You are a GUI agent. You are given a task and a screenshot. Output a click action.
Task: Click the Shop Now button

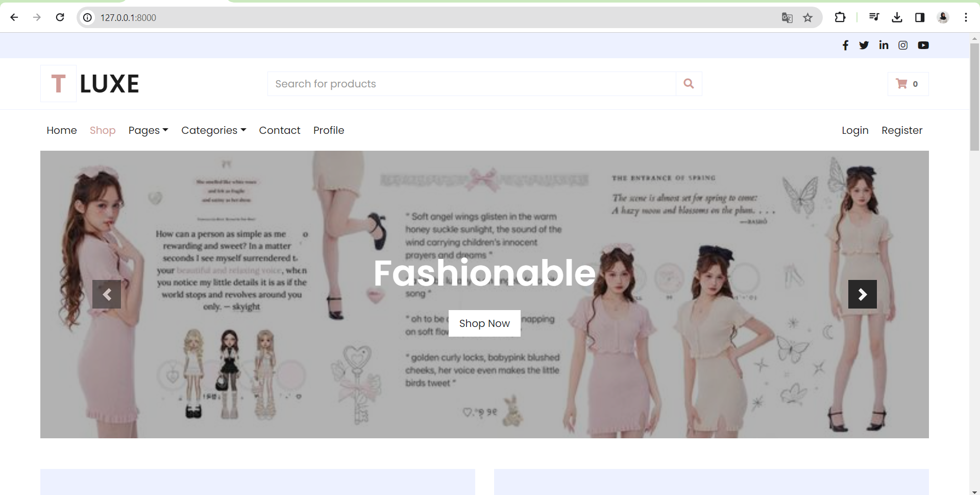point(484,323)
